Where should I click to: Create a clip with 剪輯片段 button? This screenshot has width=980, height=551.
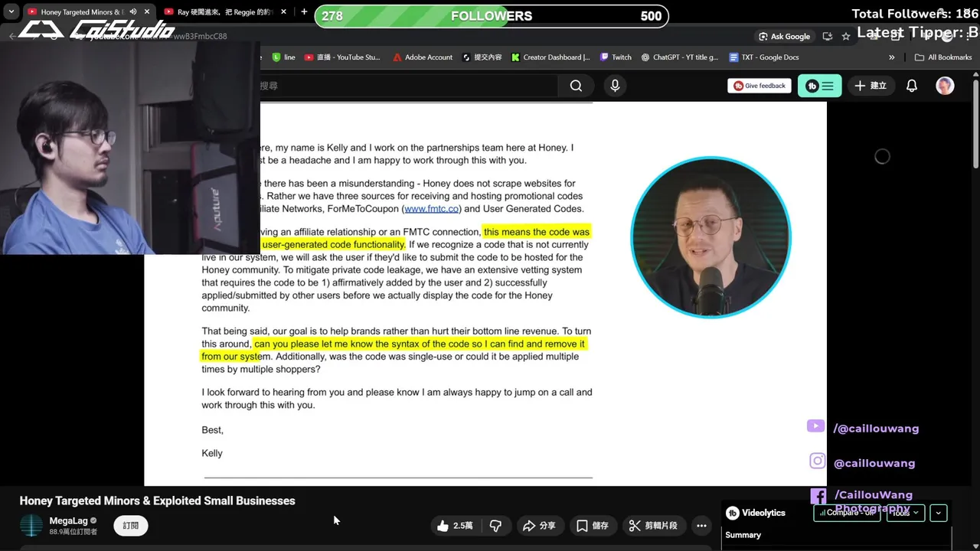coord(653,526)
